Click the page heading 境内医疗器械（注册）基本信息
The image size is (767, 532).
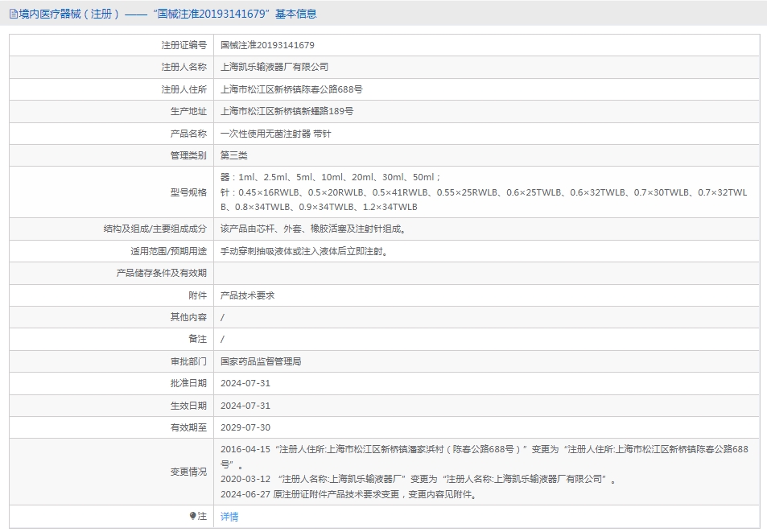(167, 14)
